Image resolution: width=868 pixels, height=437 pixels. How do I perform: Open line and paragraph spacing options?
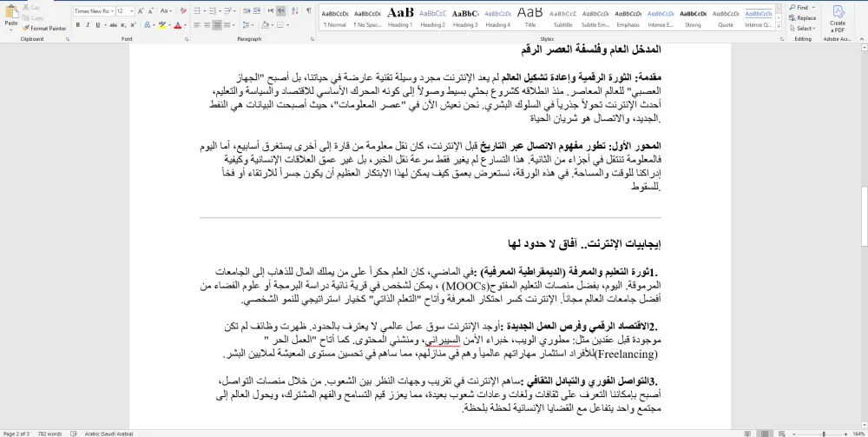[x=247, y=25]
